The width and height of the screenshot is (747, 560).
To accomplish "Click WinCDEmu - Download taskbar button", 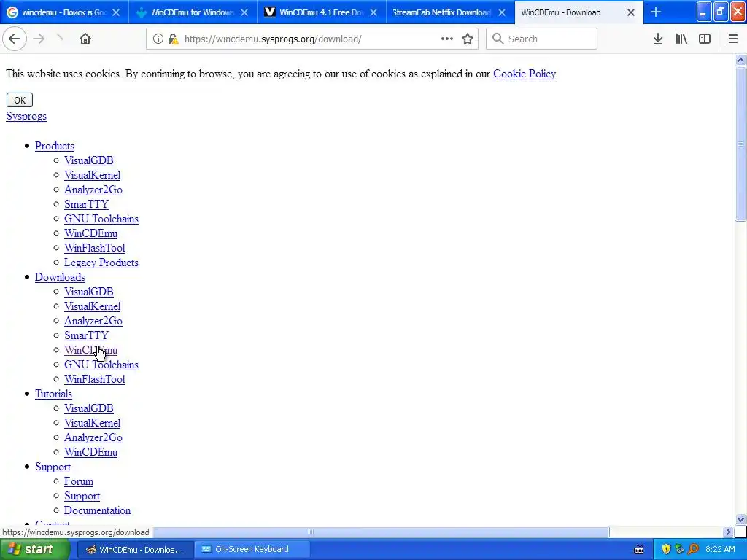I will click(x=135, y=549).
